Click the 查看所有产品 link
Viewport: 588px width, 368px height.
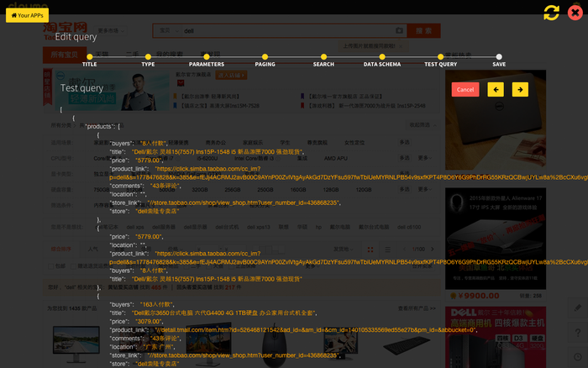417,308
